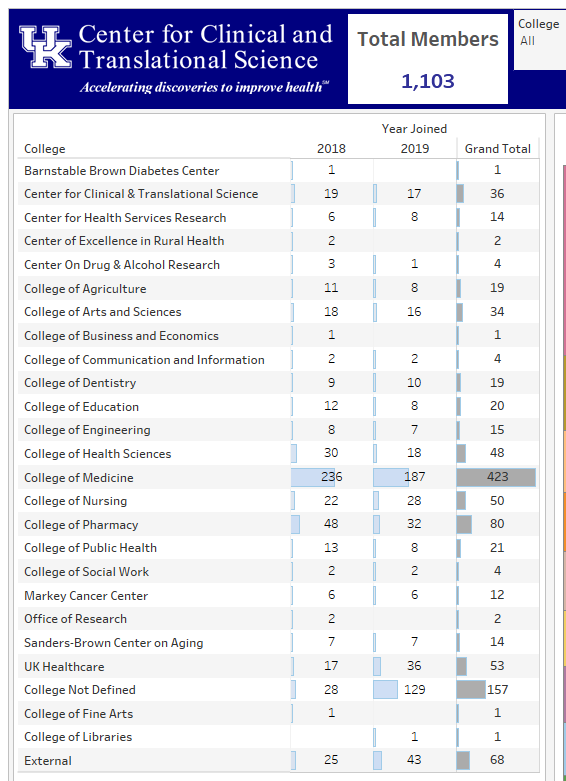Select College of Social Work row label
Viewport: 566px width, 781px height.
[86, 572]
